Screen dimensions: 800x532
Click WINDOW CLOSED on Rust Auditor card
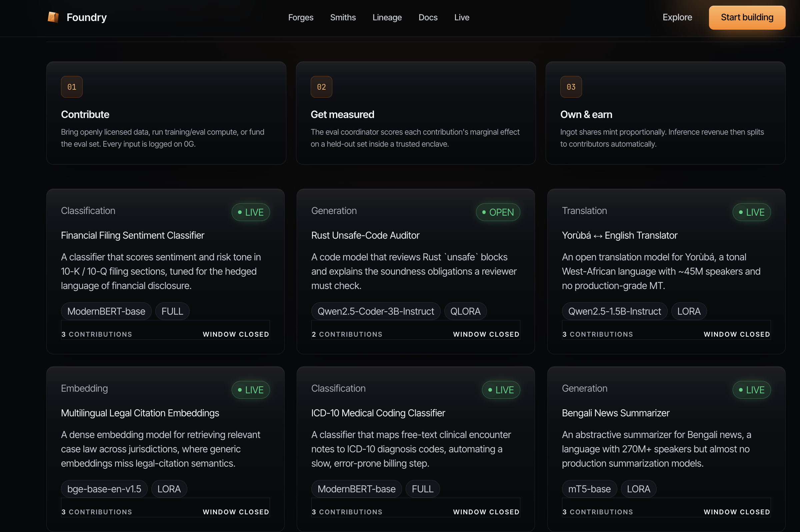point(486,334)
